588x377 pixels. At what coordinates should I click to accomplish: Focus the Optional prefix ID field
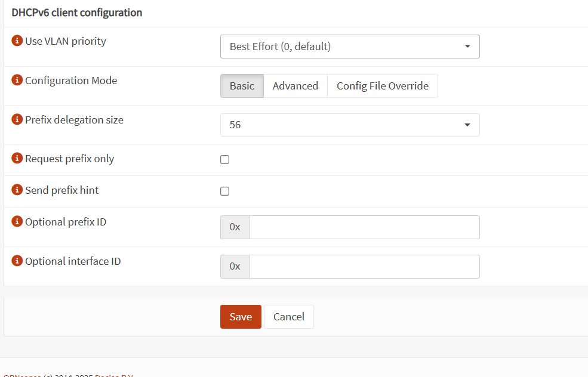[x=364, y=227]
